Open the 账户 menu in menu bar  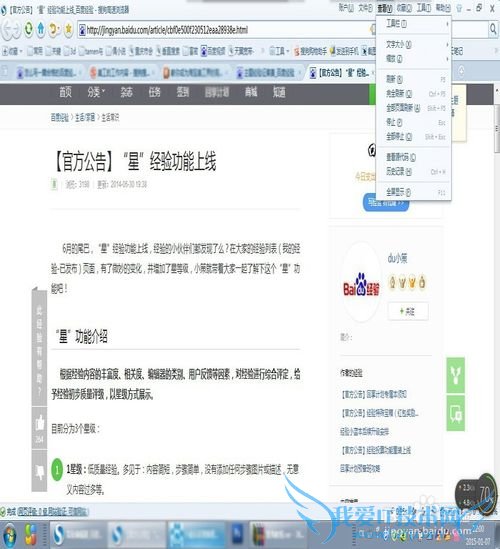tap(346, 8)
